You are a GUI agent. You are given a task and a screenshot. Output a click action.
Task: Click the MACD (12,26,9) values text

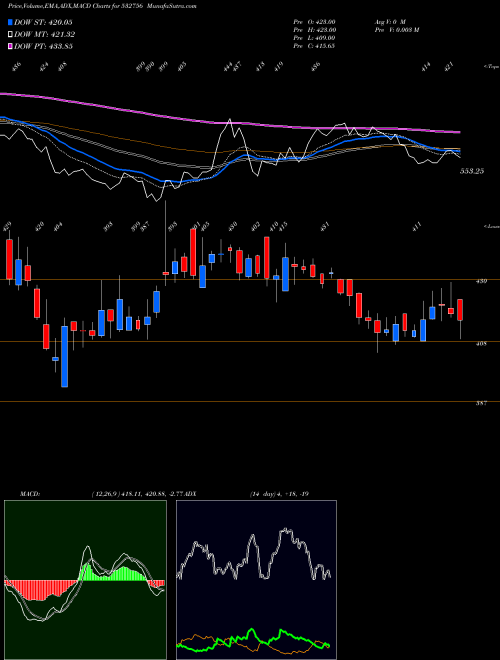point(138,494)
